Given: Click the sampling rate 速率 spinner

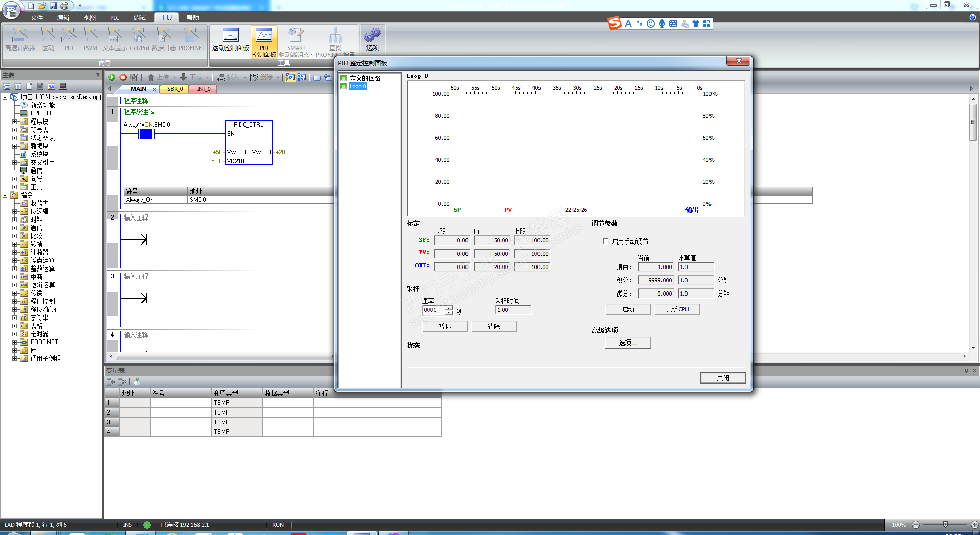Looking at the screenshot, I should (448, 310).
